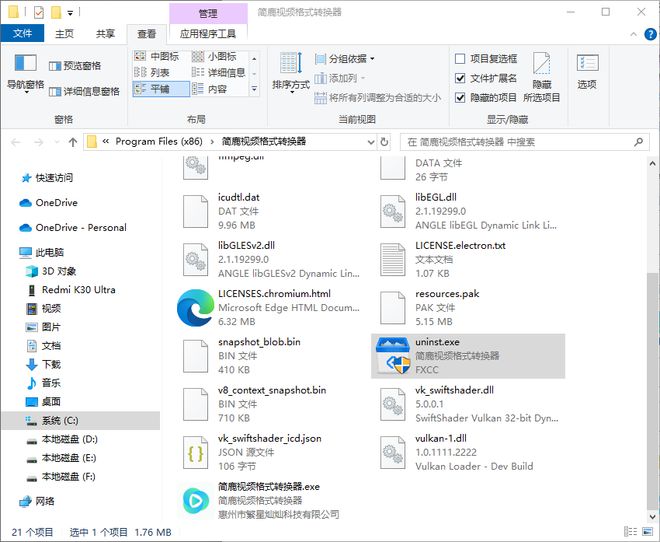The width and height of the screenshot is (660, 542).
Task: Open Downloads (下载) folder in sidebar
Action: (x=51, y=364)
